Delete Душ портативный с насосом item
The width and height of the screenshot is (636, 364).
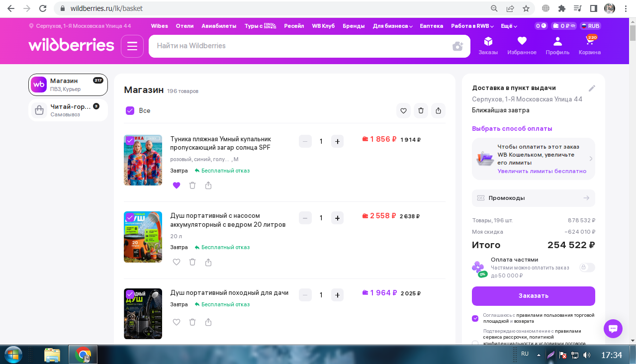coord(192,262)
